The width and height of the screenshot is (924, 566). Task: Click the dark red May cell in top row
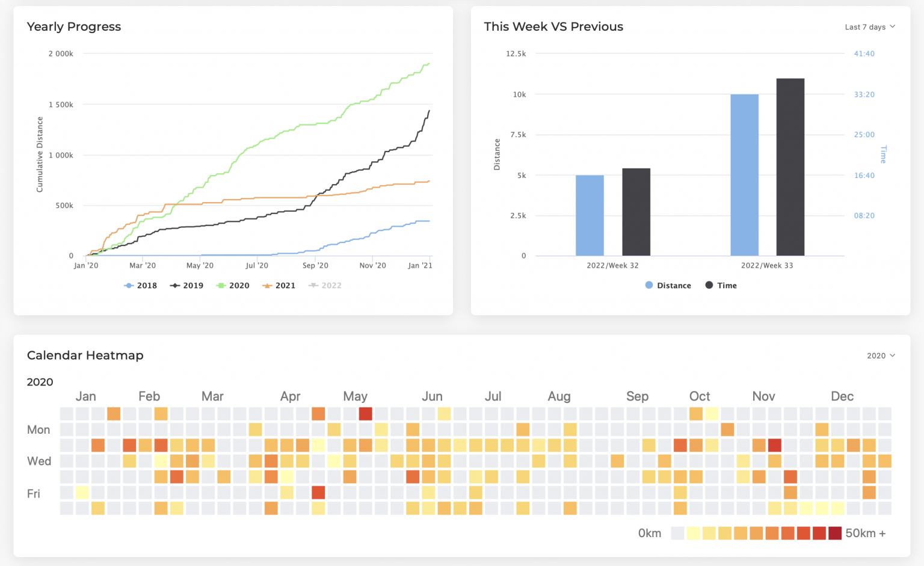click(x=365, y=414)
